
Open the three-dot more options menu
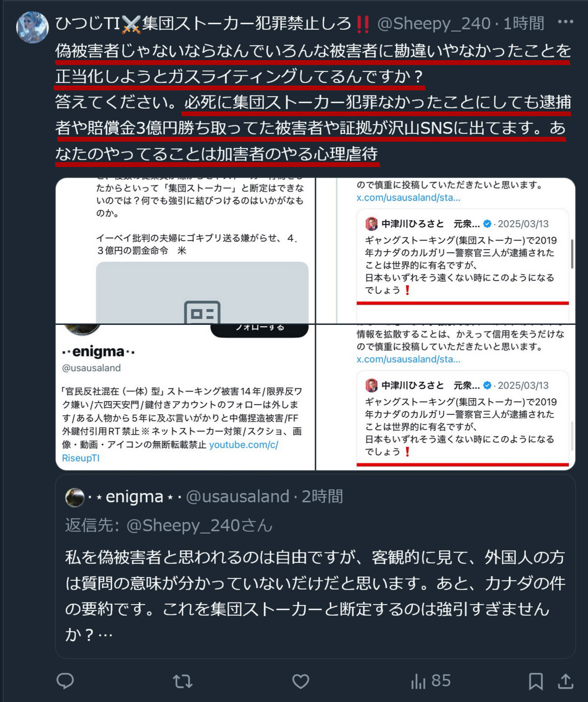click(566, 22)
